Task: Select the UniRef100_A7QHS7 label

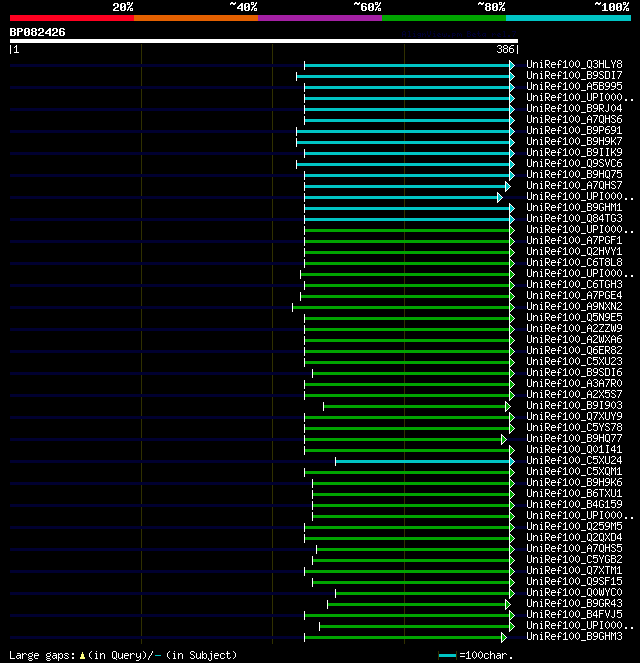Action: pyautogui.click(x=574, y=186)
